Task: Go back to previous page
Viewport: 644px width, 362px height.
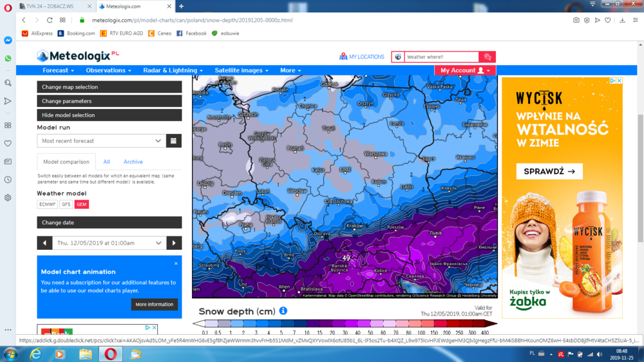Action: coord(24,20)
